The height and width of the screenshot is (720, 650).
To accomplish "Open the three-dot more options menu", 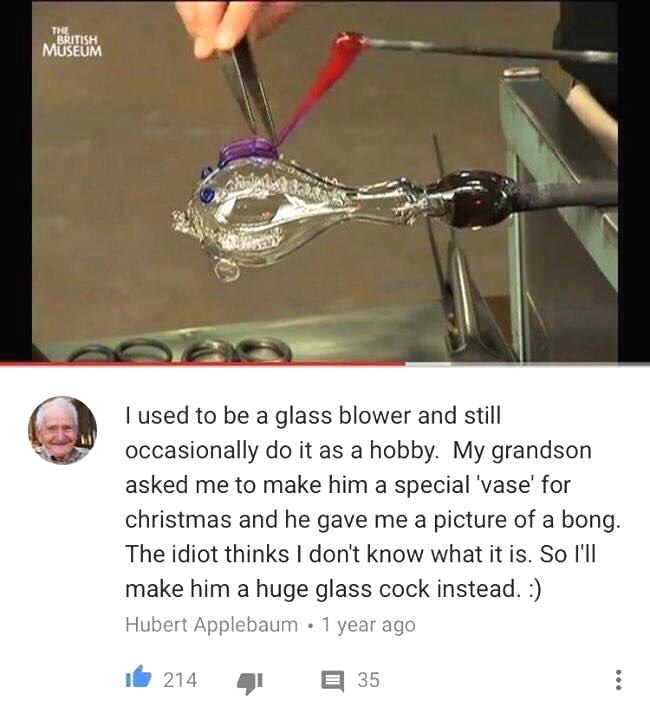I will click(x=618, y=680).
